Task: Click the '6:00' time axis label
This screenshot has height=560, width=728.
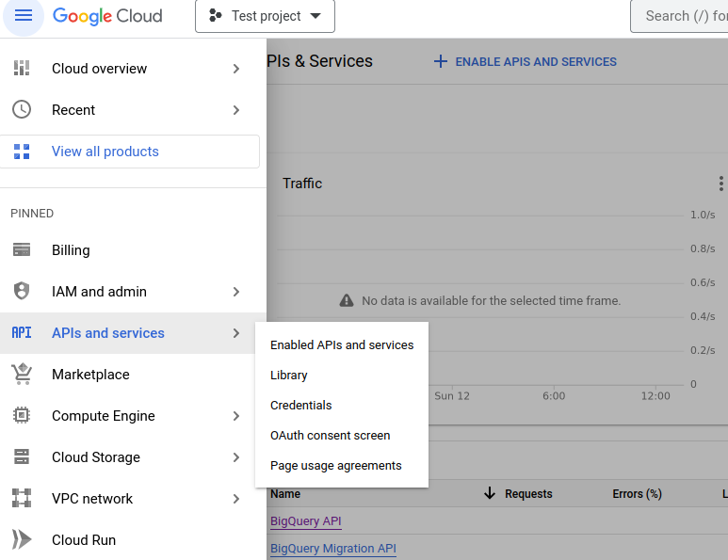Action: [554, 396]
